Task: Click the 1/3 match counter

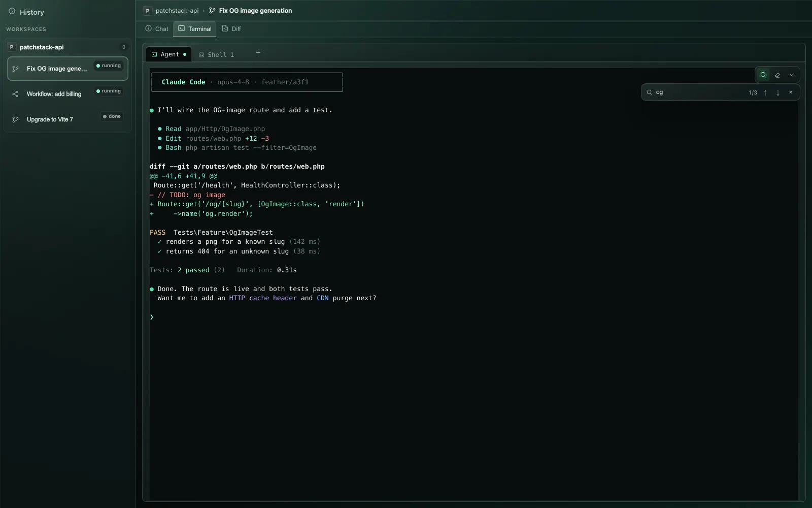Action: 753,92
